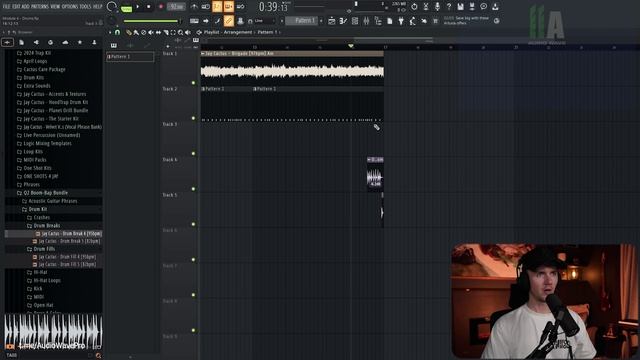The image size is (640, 360).
Task: Click the browser cloud/online icon
Action: click(x=65, y=42)
